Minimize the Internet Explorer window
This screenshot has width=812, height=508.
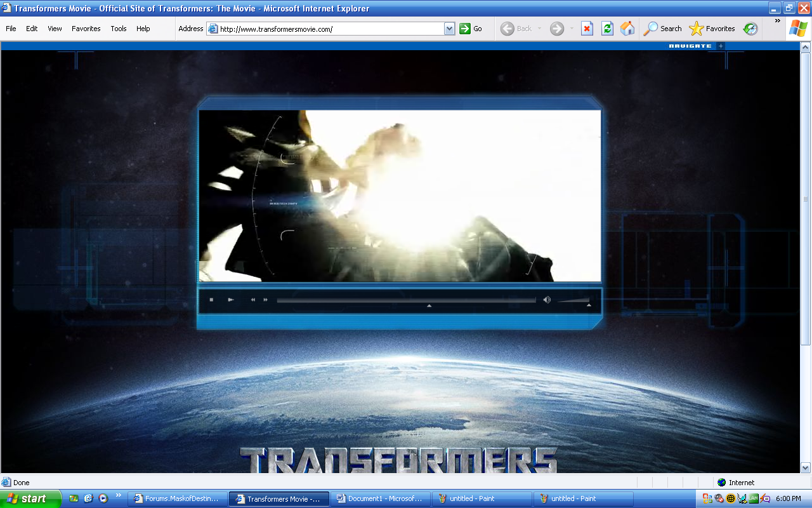[775, 8]
